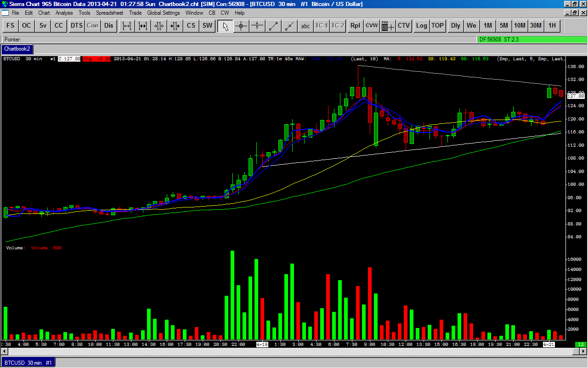The width and height of the screenshot is (588, 368).
Task: Click the CS toolbar button
Action: tap(191, 26)
